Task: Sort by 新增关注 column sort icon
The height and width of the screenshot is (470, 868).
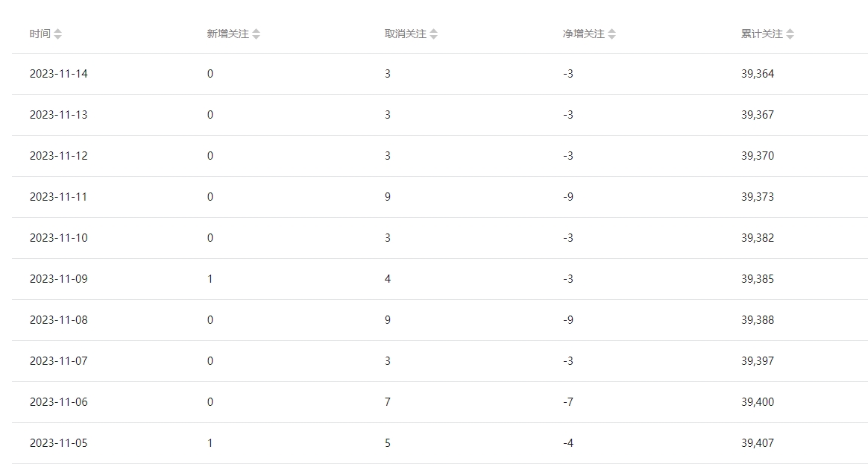Action: coord(257,34)
